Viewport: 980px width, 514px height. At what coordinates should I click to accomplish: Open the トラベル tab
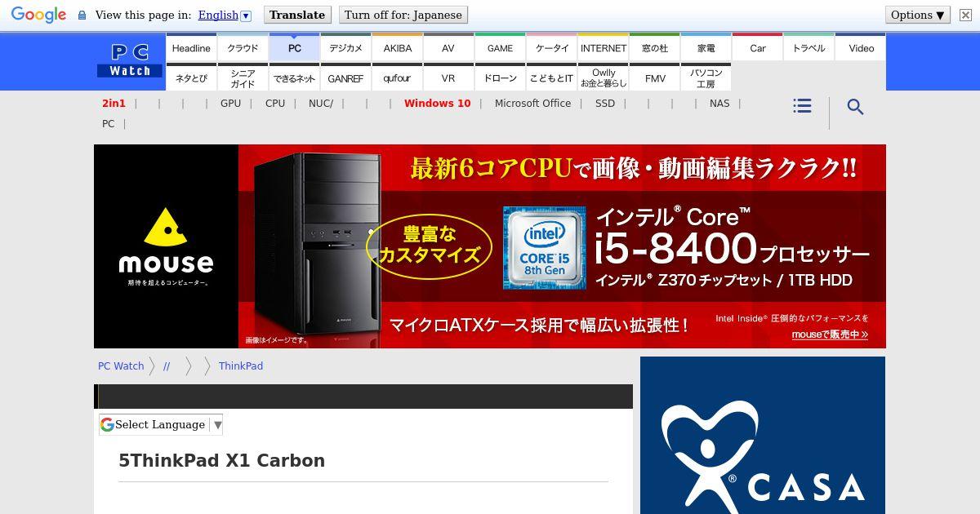808,48
